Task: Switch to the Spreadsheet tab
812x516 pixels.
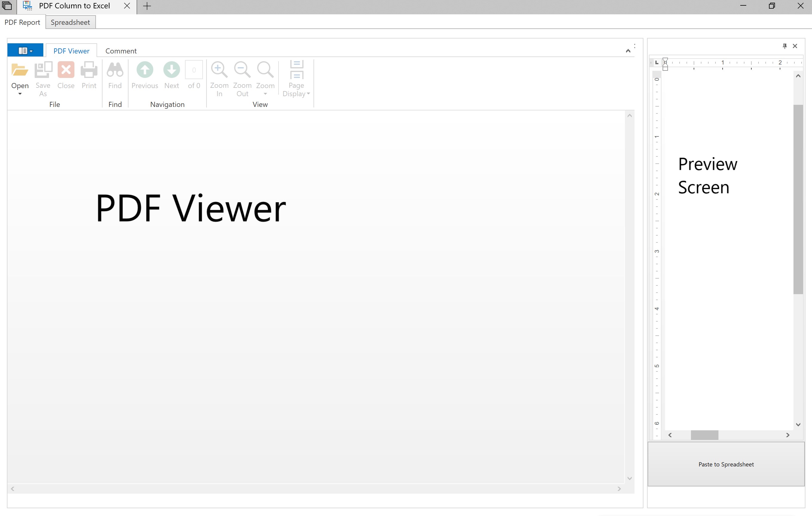Action: 70,22
